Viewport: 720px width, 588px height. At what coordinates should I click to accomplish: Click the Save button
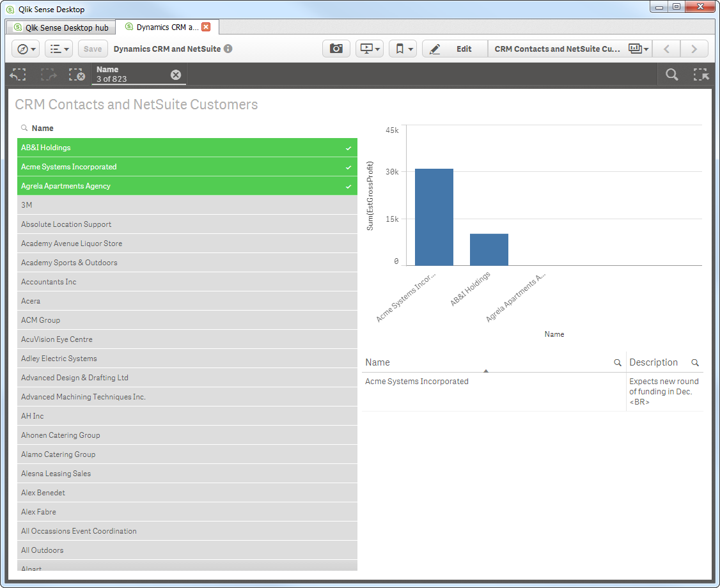(x=92, y=49)
